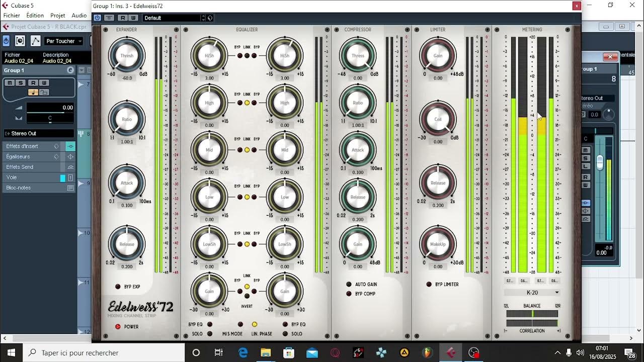
Task: Close the Group 1 mixer window
Action: (x=610, y=57)
